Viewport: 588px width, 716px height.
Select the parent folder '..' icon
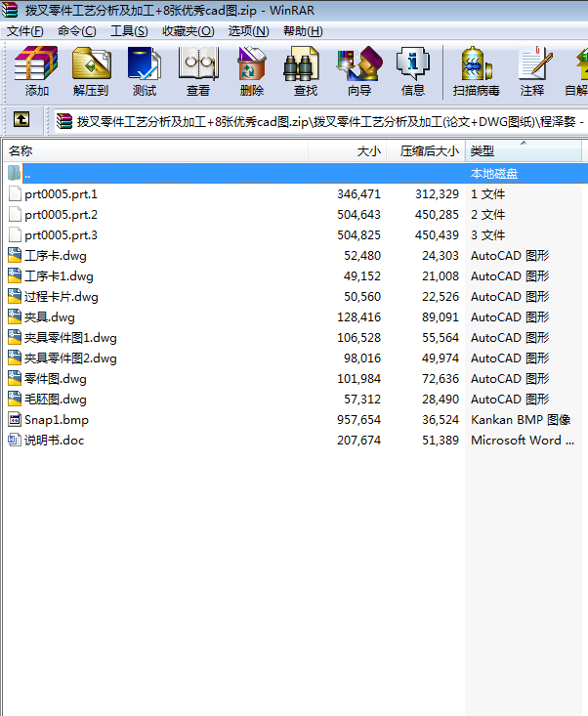click(x=14, y=173)
